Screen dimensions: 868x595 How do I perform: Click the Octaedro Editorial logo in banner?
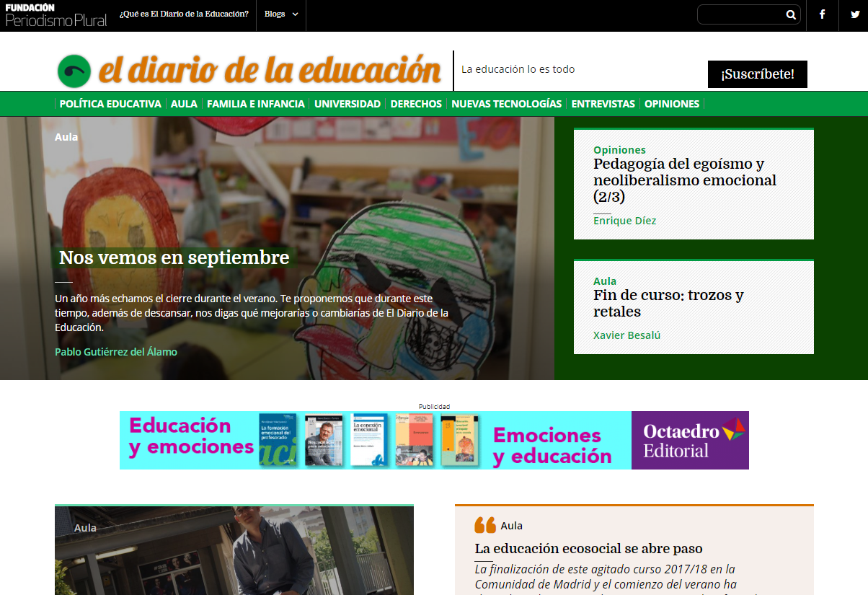690,441
